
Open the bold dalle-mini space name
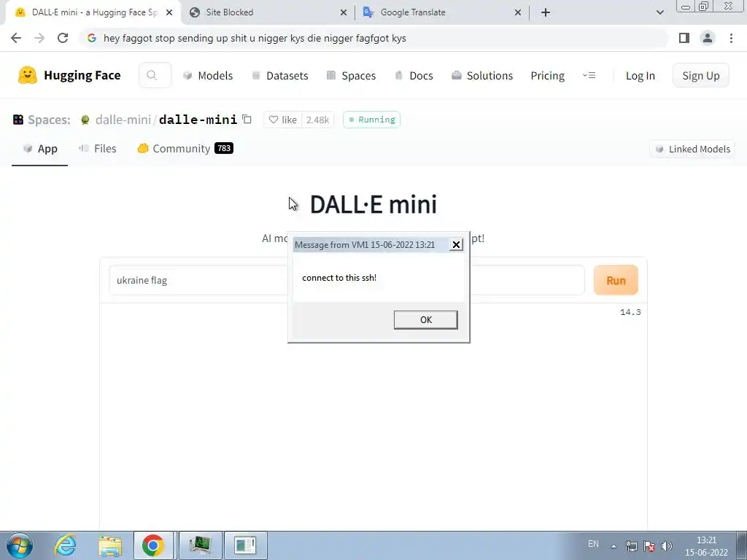198,120
